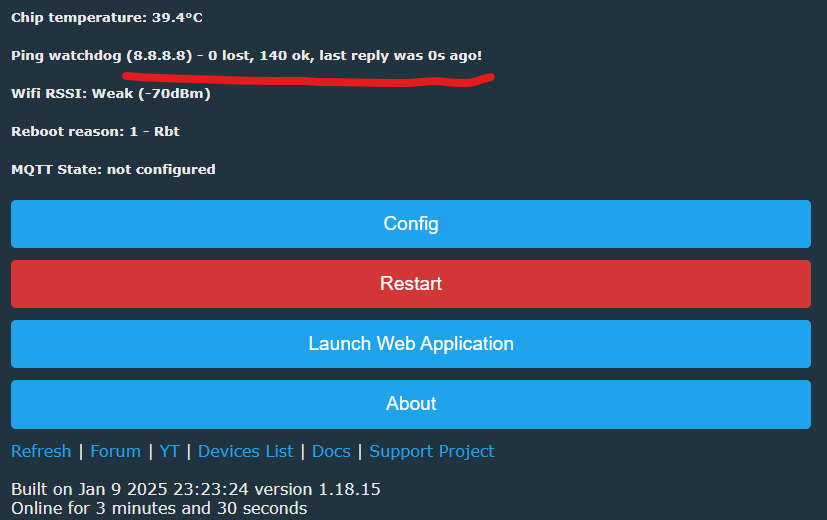Follow the Support Project link
The image size is (827, 520).
coord(432,451)
